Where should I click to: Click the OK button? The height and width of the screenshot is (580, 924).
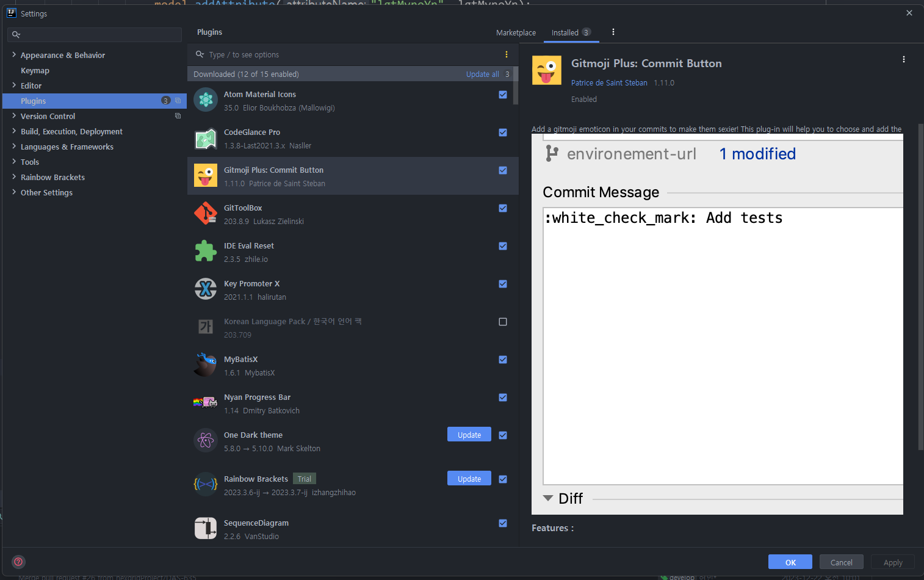point(790,562)
